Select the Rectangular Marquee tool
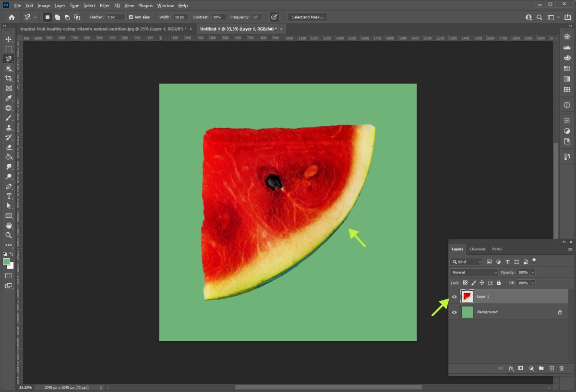 coord(9,49)
